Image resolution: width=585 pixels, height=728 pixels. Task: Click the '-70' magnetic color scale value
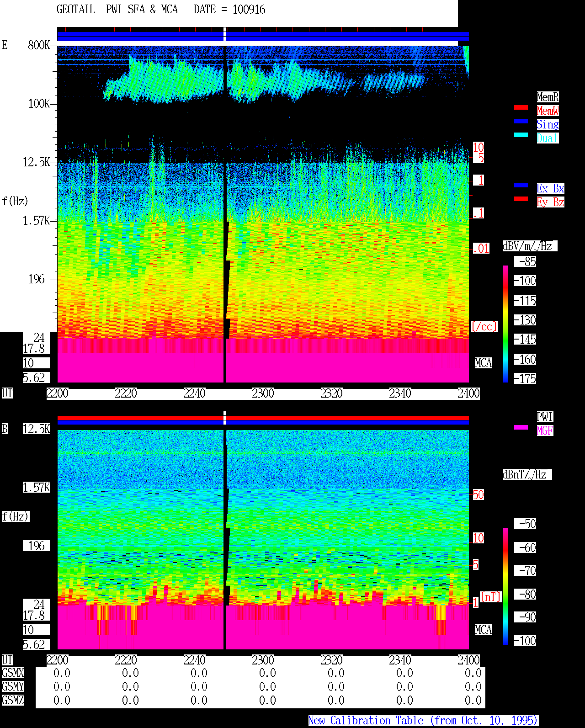[526, 570]
